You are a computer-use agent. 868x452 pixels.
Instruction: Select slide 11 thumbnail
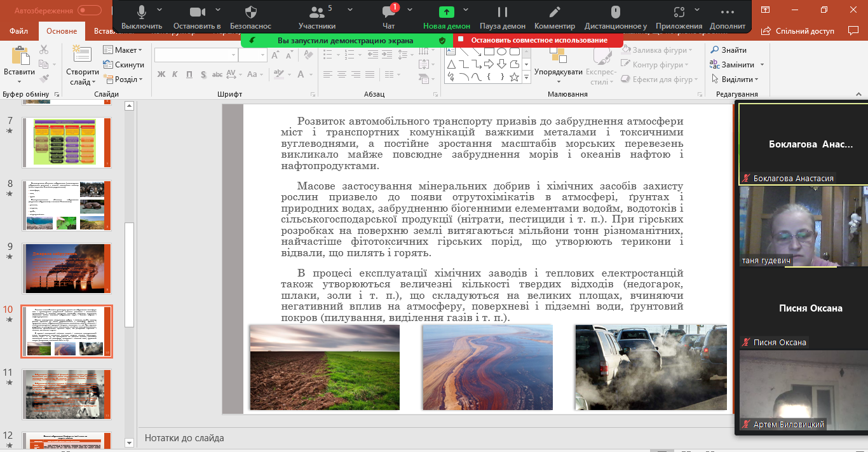(67, 394)
